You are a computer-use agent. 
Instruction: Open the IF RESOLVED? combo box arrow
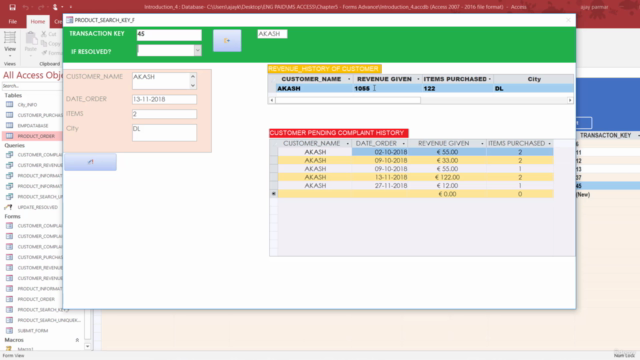[198, 50]
